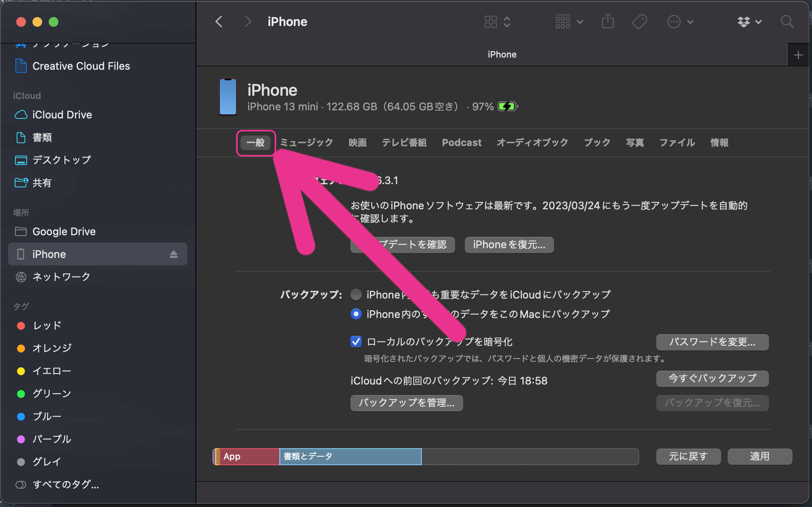Select backup to this Mac radio button

click(x=356, y=314)
